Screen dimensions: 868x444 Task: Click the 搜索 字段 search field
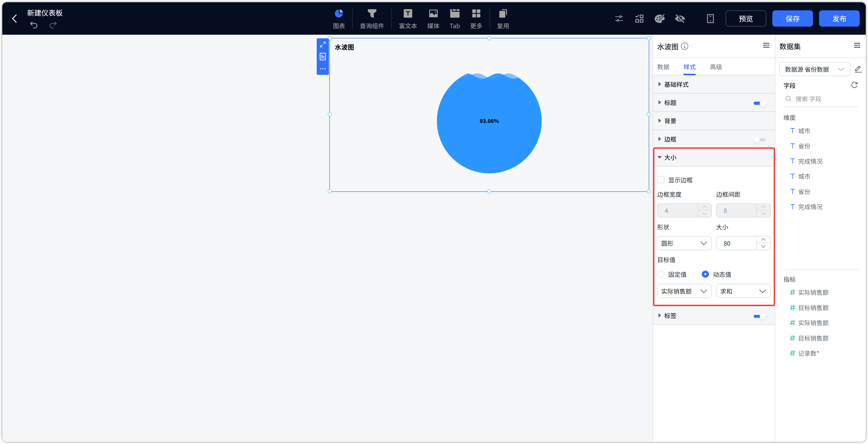click(821, 99)
